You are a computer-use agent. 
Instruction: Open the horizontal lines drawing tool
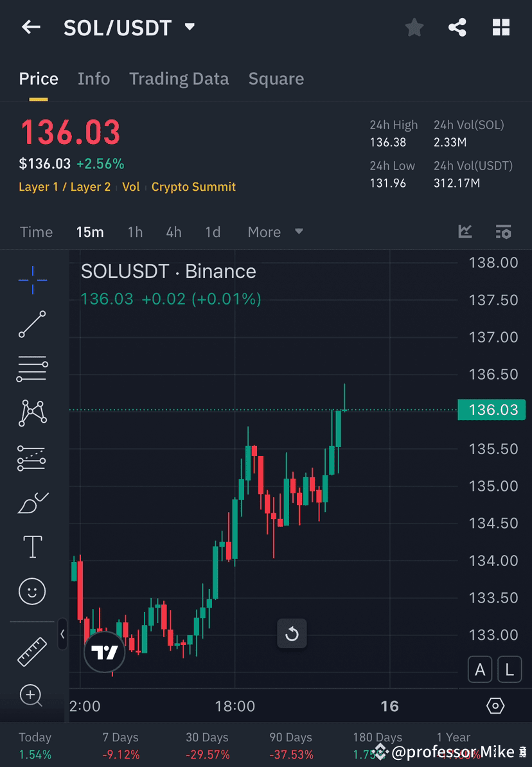click(x=32, y=369)
